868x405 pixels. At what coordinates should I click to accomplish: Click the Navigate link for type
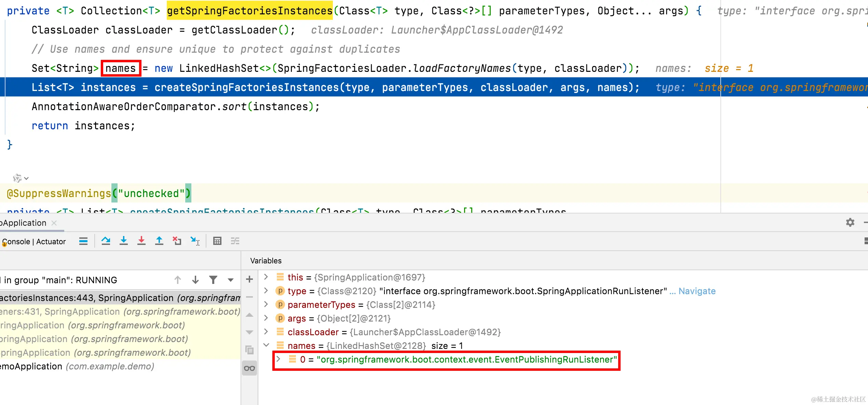tap(697, 291)
